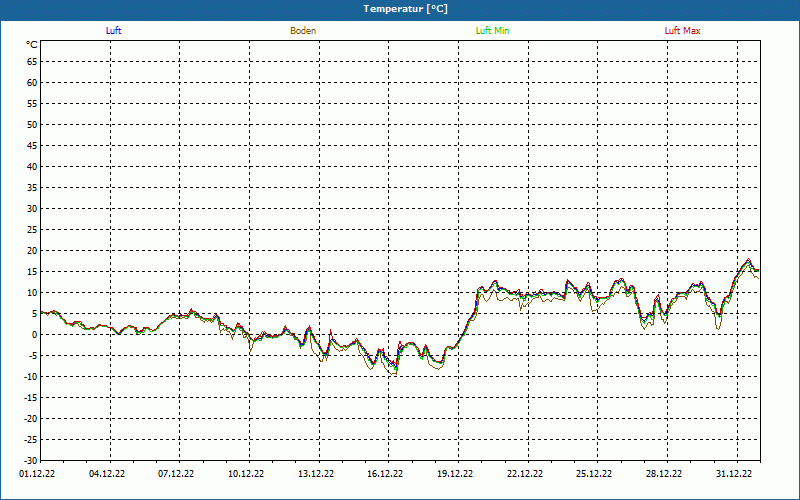Click the 16.12.22 date label
The height and width of the screenshot is (500, 800).
(x=385, y=473)
